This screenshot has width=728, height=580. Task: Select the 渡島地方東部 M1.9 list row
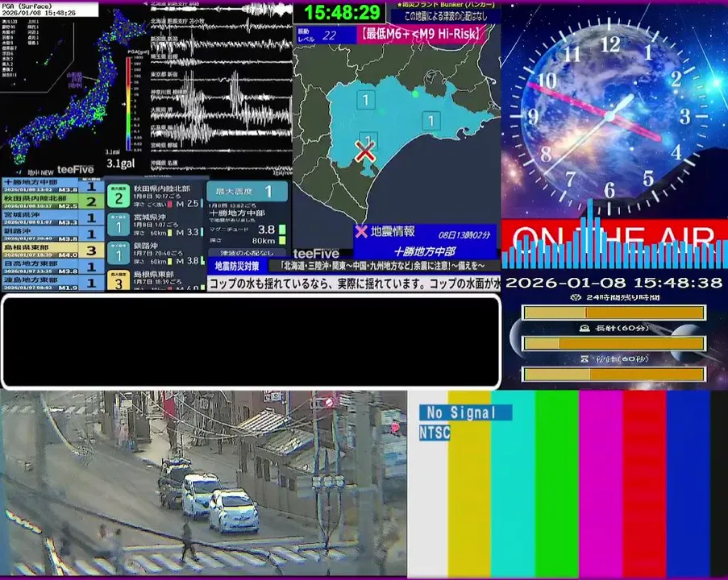52,283
